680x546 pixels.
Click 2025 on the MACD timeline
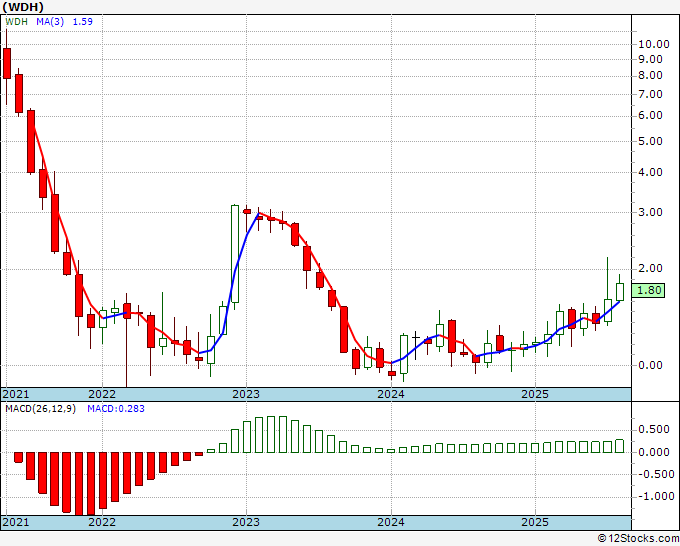point(535,522)
